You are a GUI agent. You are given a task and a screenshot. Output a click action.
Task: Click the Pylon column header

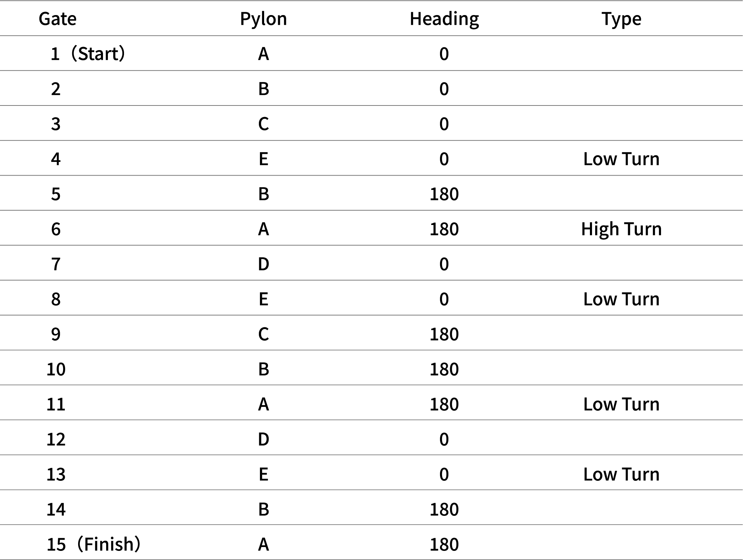pos(263,19)
